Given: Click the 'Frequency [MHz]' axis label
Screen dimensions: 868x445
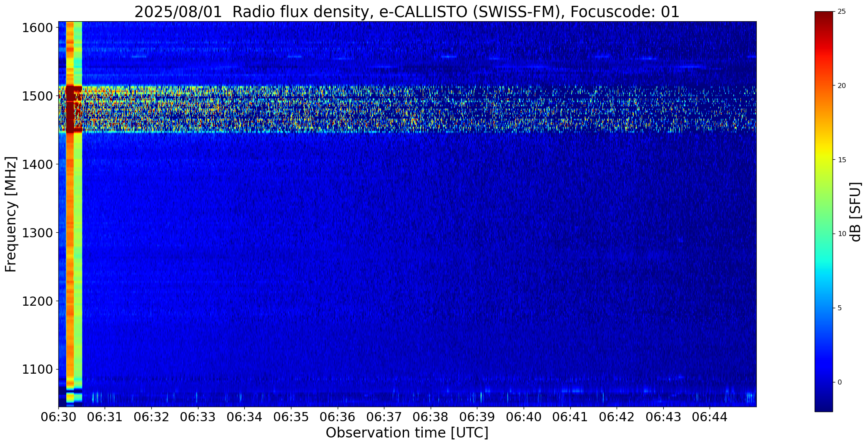Looking at the screenshot, I should [x=11, y=214].
